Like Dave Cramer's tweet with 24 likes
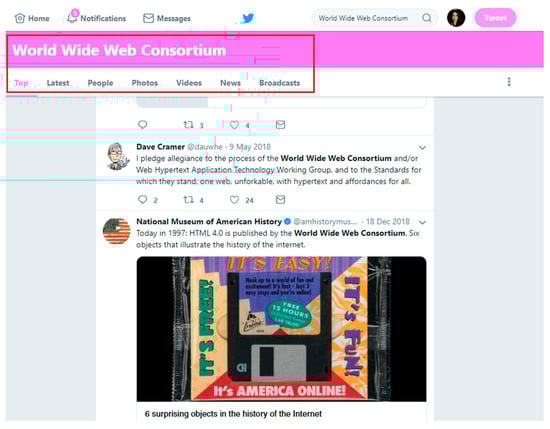Viewport: 550px width, 429px height. (x=234, y=200)
